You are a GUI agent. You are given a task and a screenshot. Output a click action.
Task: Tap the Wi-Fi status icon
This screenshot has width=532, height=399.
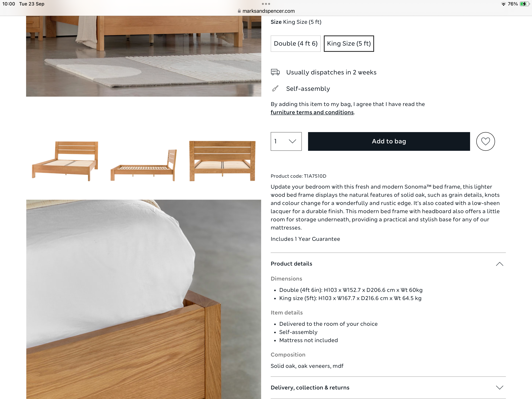coord(503,4)
